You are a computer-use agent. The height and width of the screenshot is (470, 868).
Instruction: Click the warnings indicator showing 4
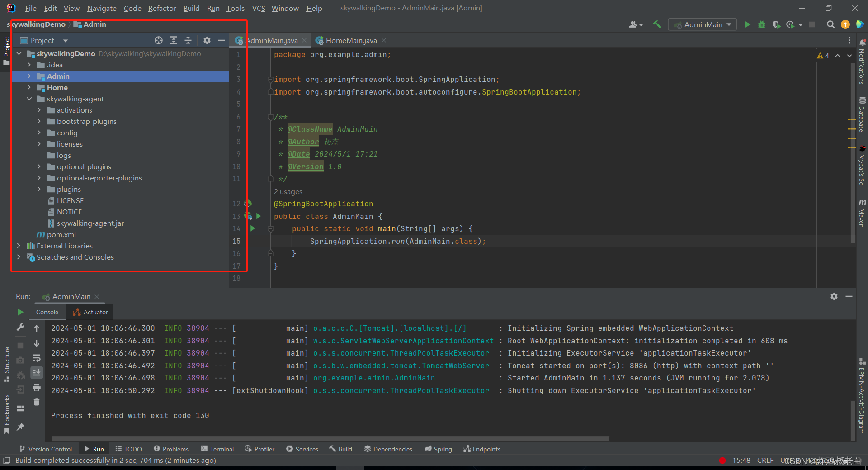823,56
